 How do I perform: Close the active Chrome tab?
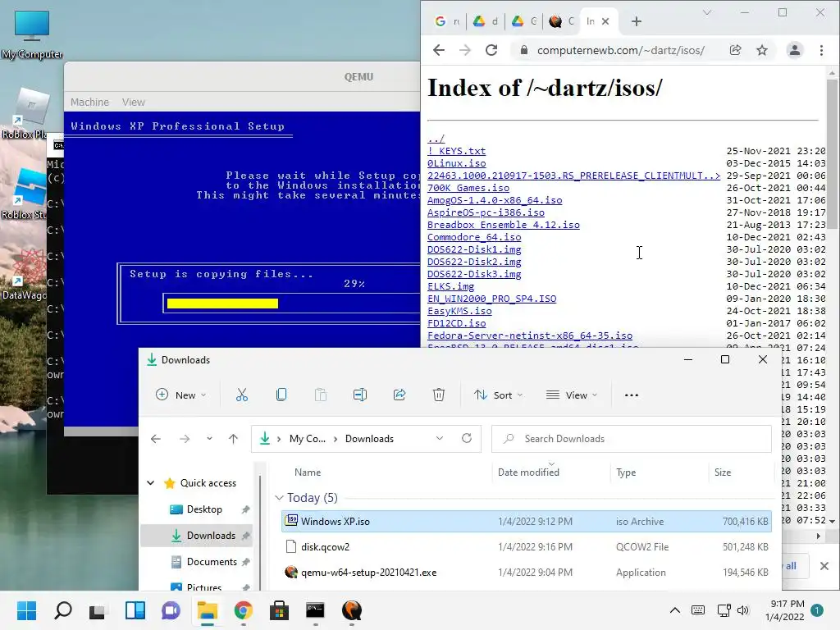(x=605, y=21)
